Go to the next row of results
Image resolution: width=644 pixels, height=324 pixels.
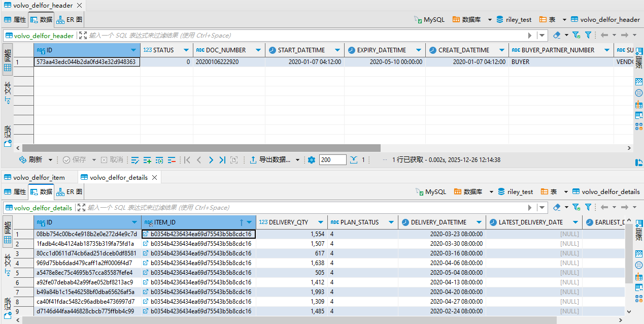(211, 160)
